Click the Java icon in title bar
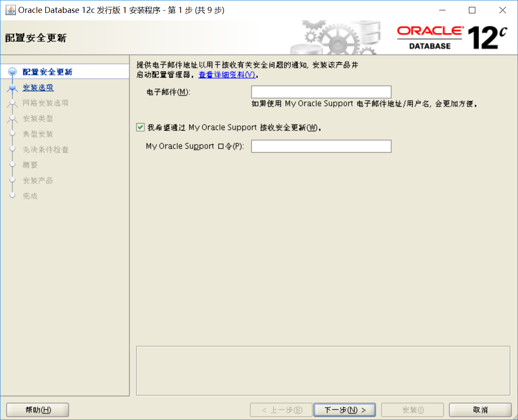This screenshot has height=420, width=518. tap(10, 10)
